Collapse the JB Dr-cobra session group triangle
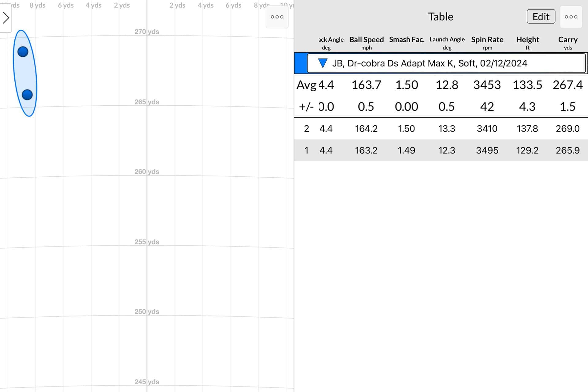This screenshot has width=588, height=392. (x=322, y=63)
